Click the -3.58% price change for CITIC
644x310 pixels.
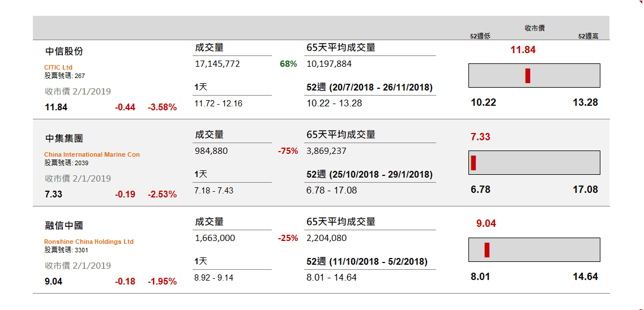point(163,107)
